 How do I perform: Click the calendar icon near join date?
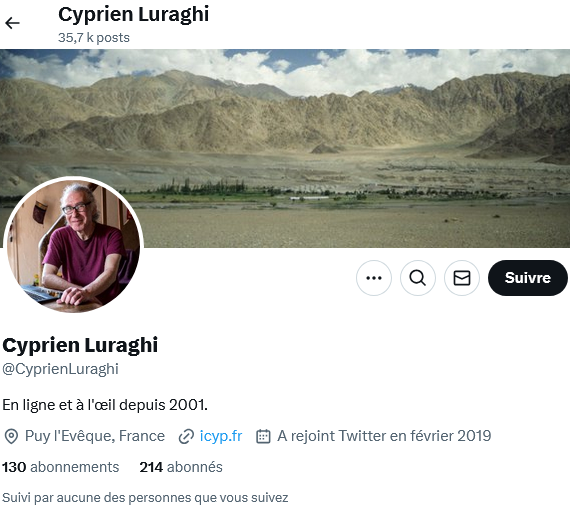coord(263,436)
